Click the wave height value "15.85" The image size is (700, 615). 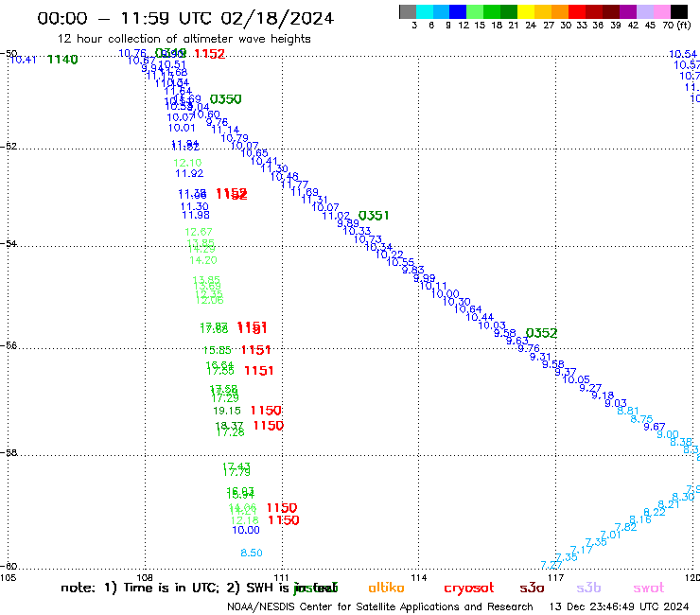218,351
